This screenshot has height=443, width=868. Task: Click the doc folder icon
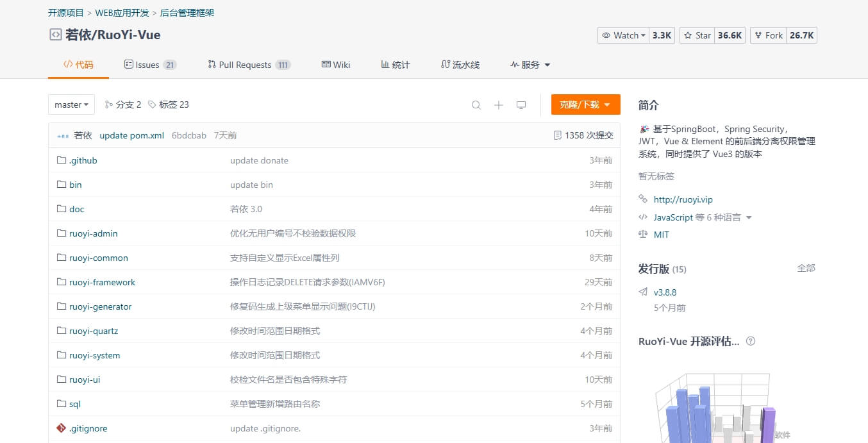click(x=62, y=209)
